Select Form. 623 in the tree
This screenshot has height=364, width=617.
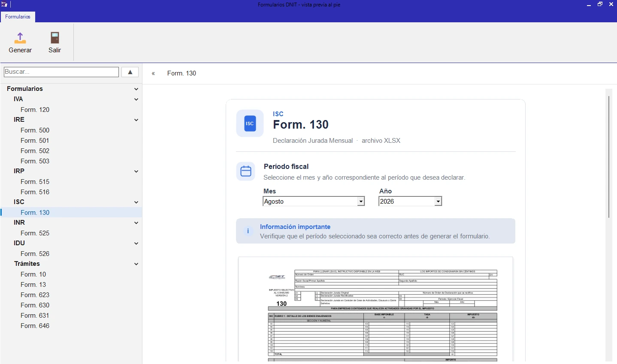point(35,295)
